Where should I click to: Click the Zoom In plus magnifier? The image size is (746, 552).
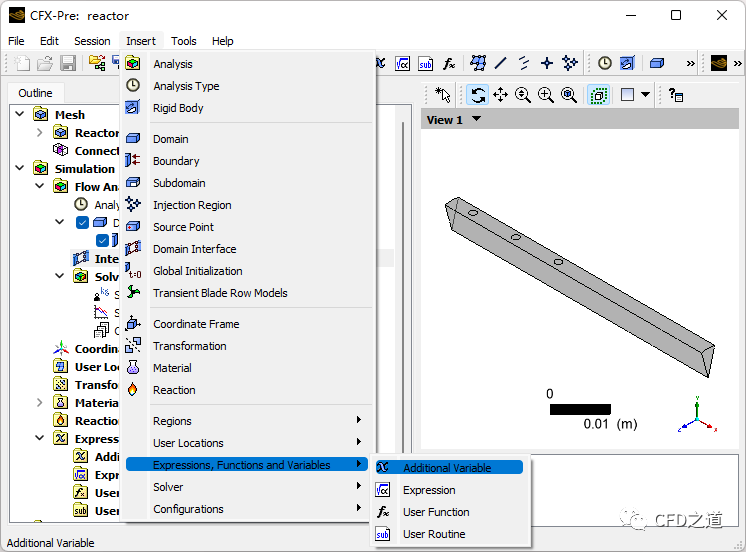[546, 95]
